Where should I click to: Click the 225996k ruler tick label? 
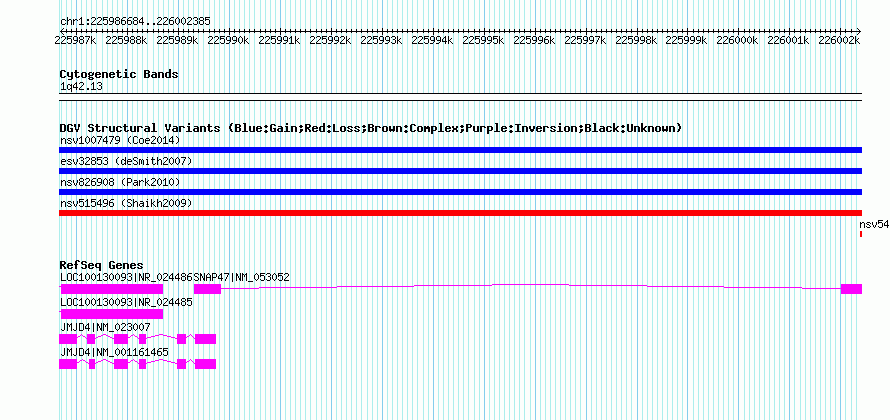coord(535,40)
